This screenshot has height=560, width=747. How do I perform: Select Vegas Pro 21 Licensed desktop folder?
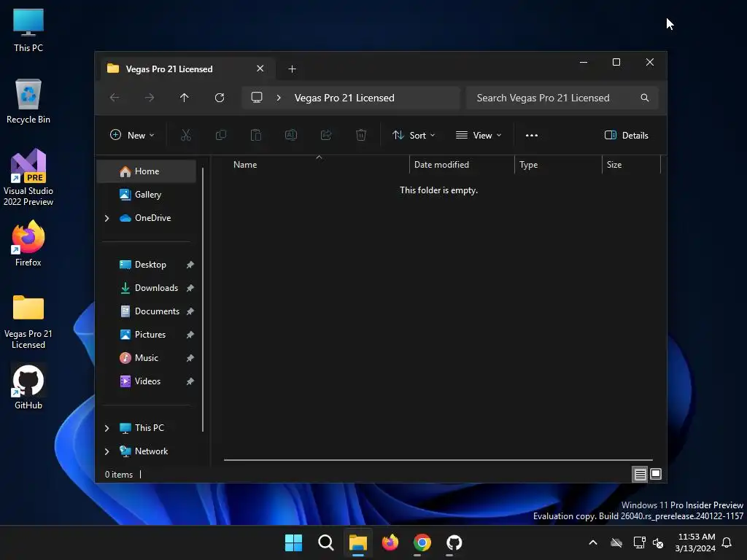pyautogui.click(x=28, y=322)
